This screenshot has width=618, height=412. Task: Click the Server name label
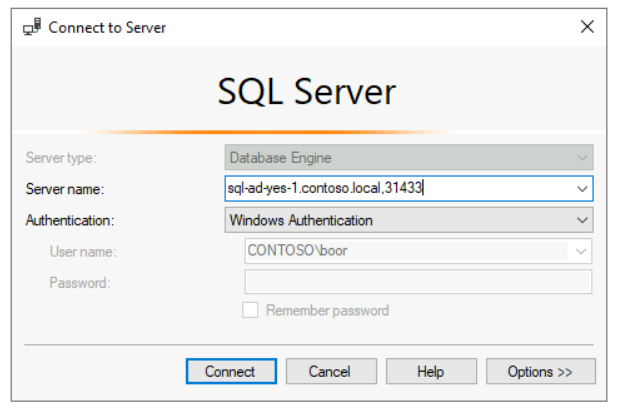[x=65, y=189]
